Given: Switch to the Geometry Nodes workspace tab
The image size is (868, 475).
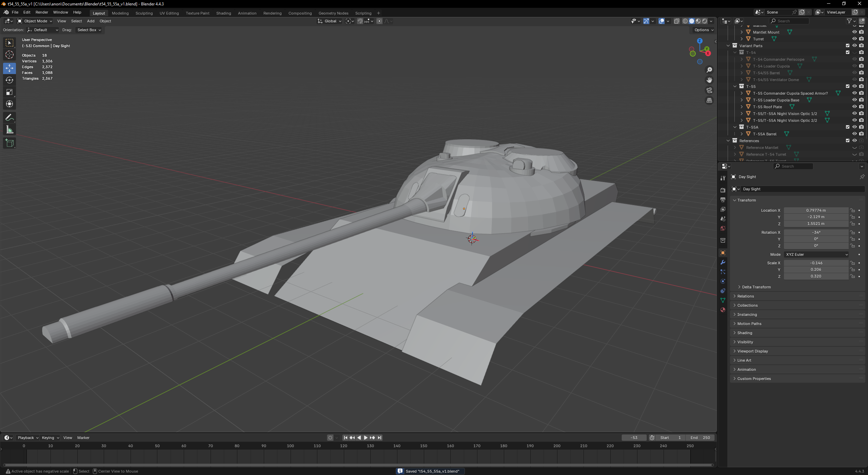Looking at the screenshot, I should click(x=333, y=13).
